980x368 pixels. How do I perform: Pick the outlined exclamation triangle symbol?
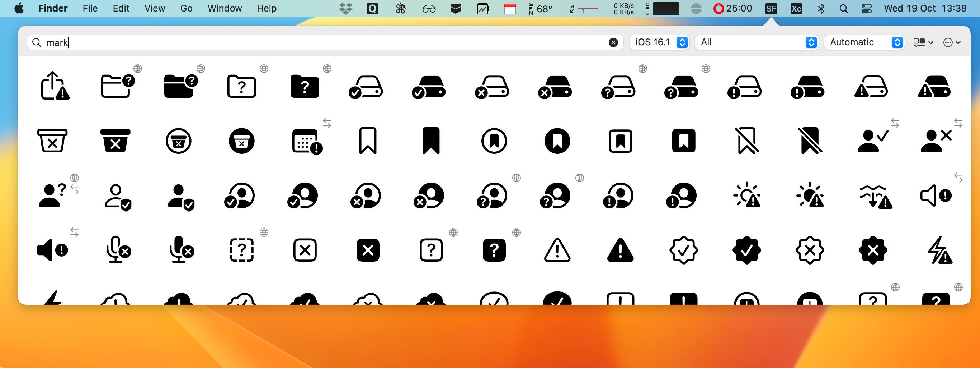pos(557,250)
